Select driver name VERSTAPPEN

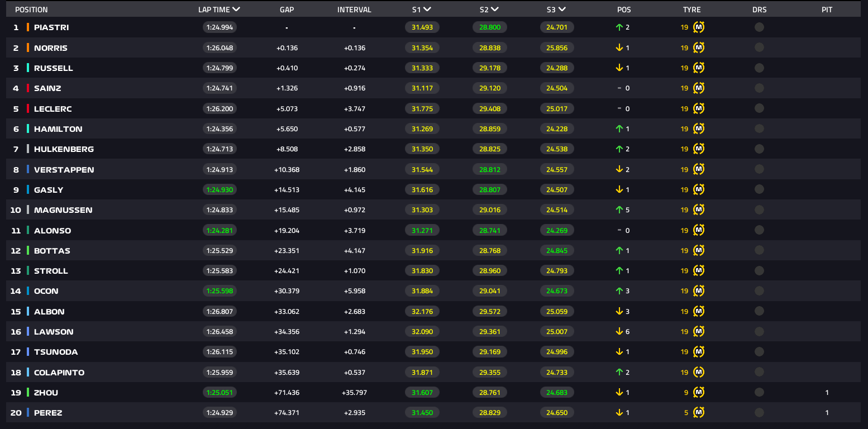[x=64, y=170]
